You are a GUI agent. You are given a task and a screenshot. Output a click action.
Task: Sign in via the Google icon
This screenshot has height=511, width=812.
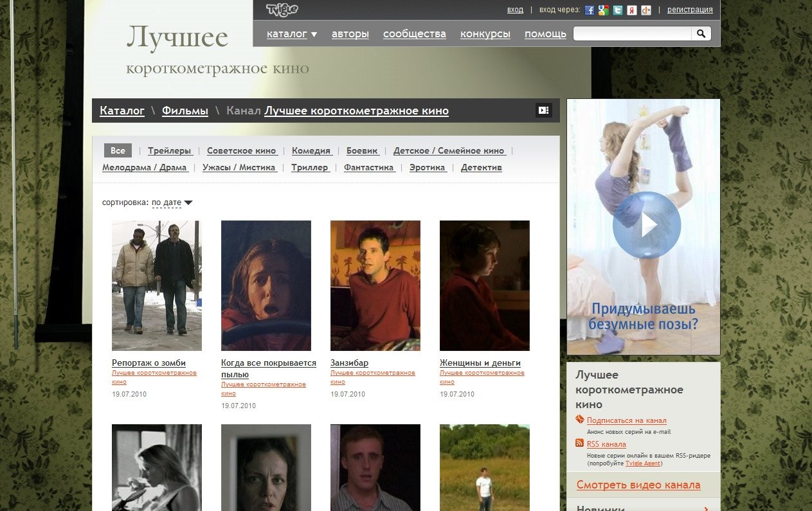(x=604, y=10)
